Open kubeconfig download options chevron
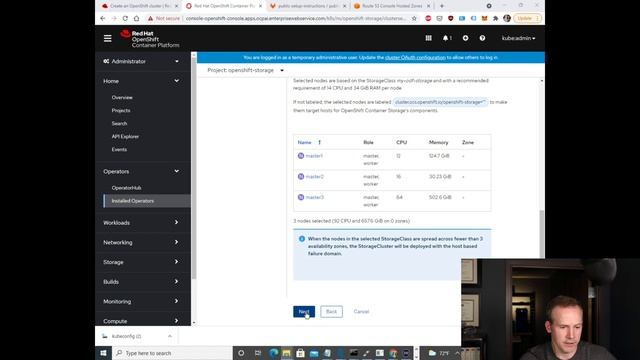Viewport: 640px width, 360px height. coord(170,336)
